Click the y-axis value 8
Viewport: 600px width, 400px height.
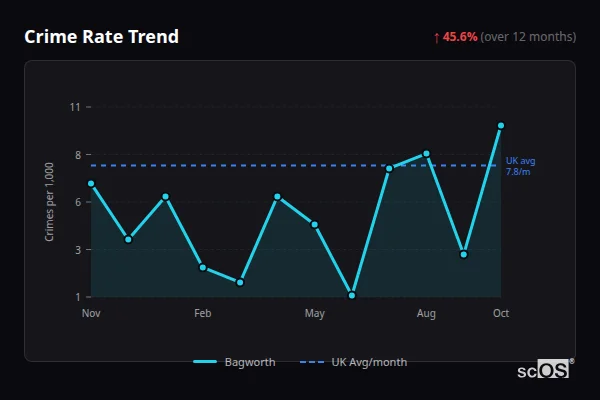(78, 155)
